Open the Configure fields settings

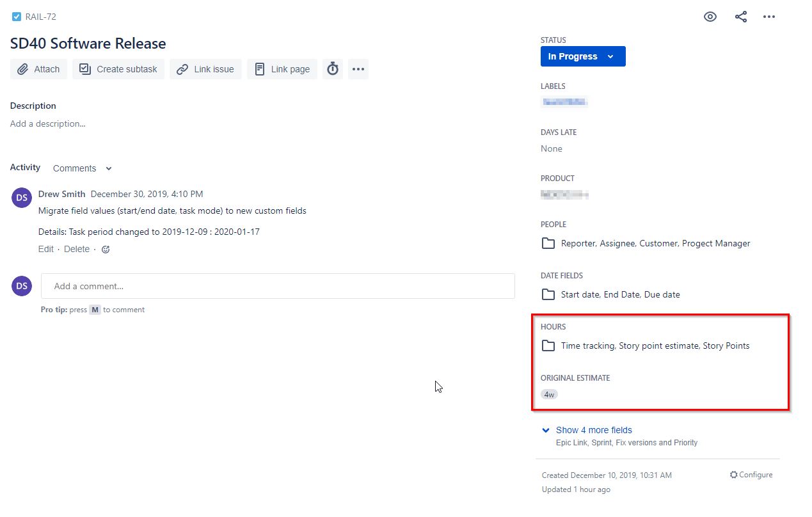(x=751, y=475)
